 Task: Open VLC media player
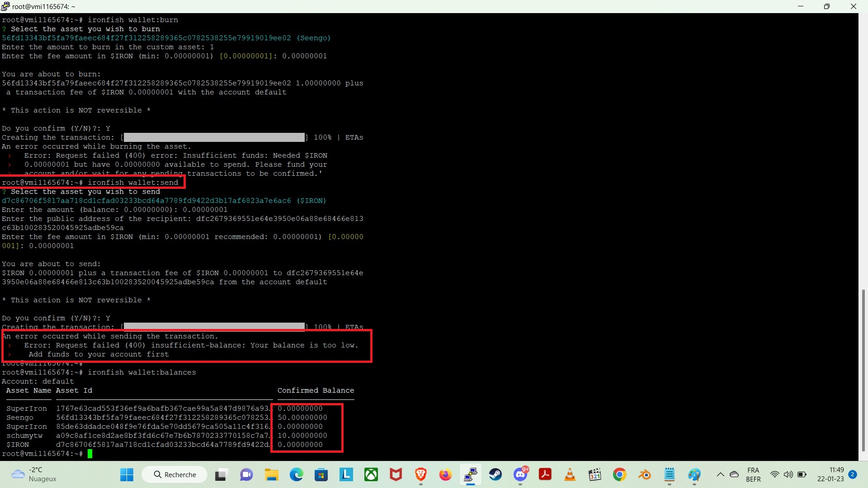[570, 474]
